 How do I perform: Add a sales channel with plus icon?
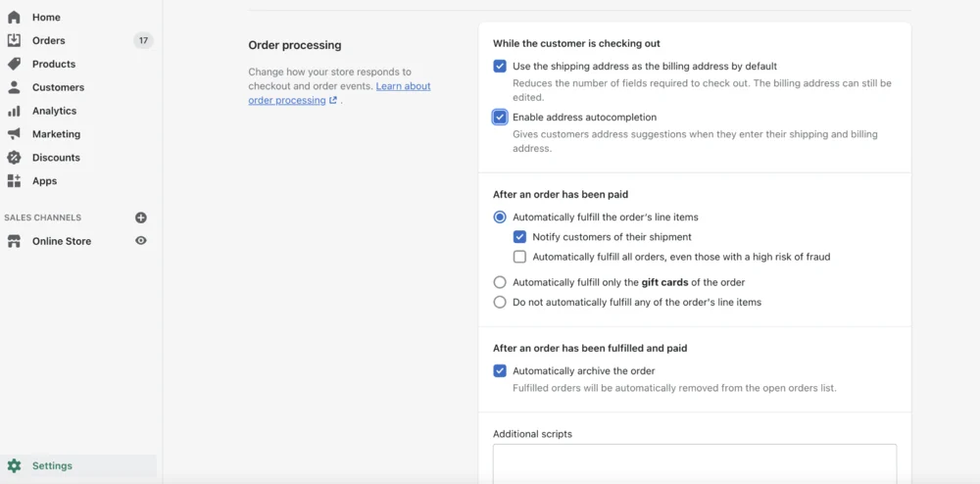click(x=141, y=218)
